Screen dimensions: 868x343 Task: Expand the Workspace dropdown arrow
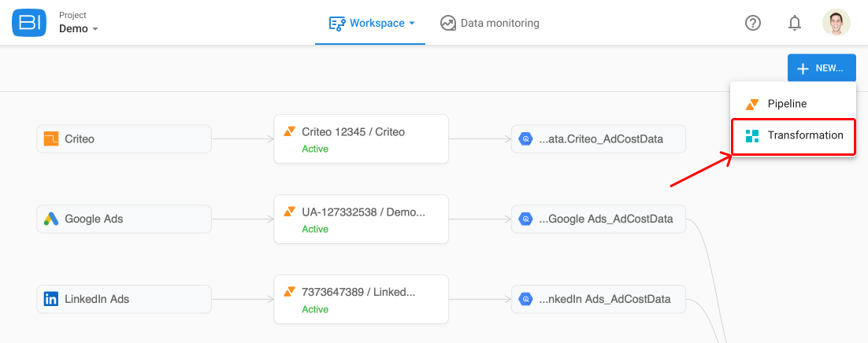(412, 24)
